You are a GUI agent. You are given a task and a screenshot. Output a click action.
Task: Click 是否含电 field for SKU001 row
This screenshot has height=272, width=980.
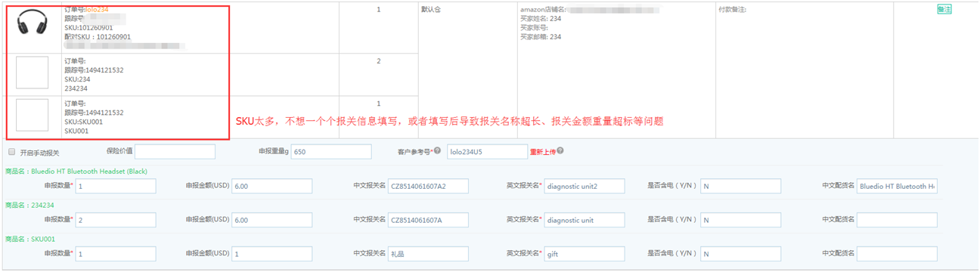740,254
